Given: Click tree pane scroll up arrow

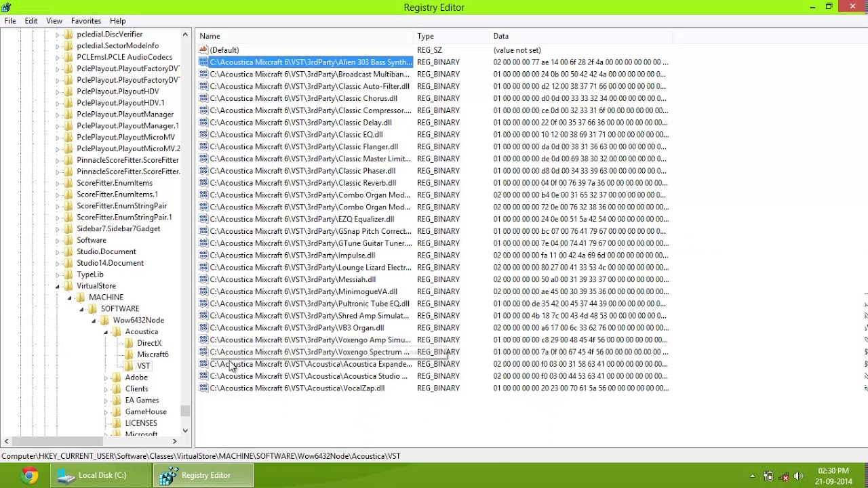Looking at the screenshot, I should (185, 34).
